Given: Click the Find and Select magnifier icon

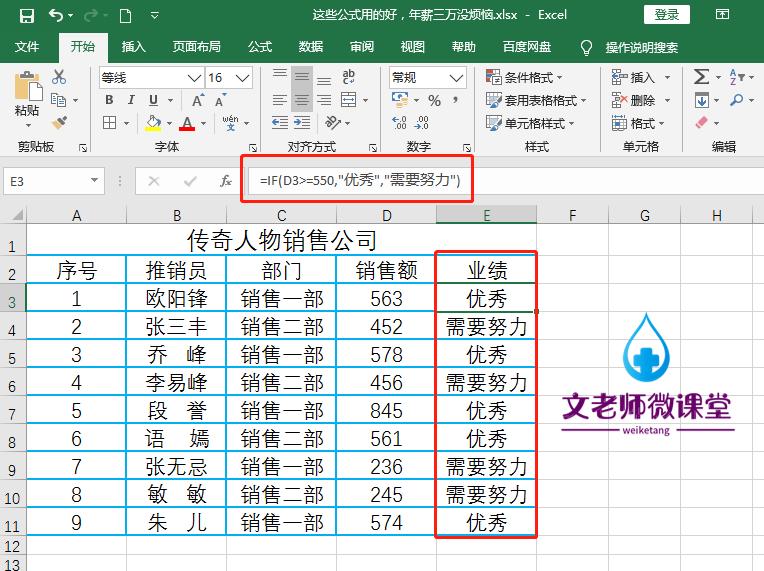Looking at the screenshot, I should click(x=736, y=100).
